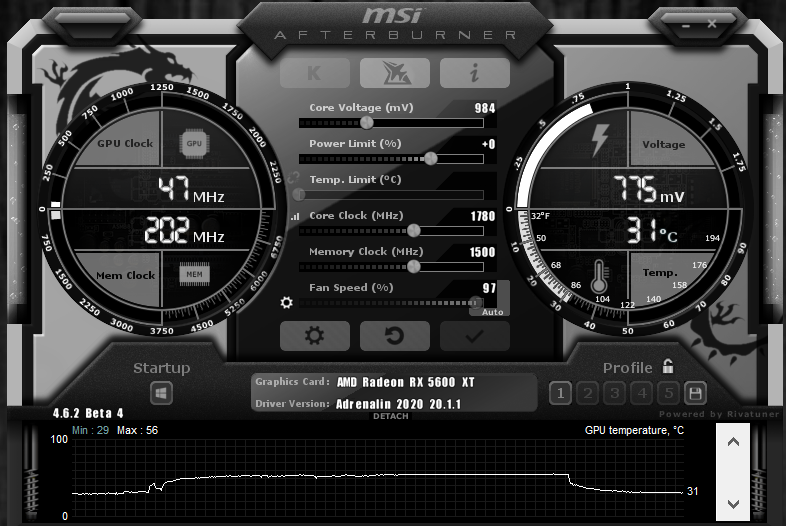Screen dimensions: 786x526
Task: Adjust the Power Limit slider handle
Action: pos(431,158)
